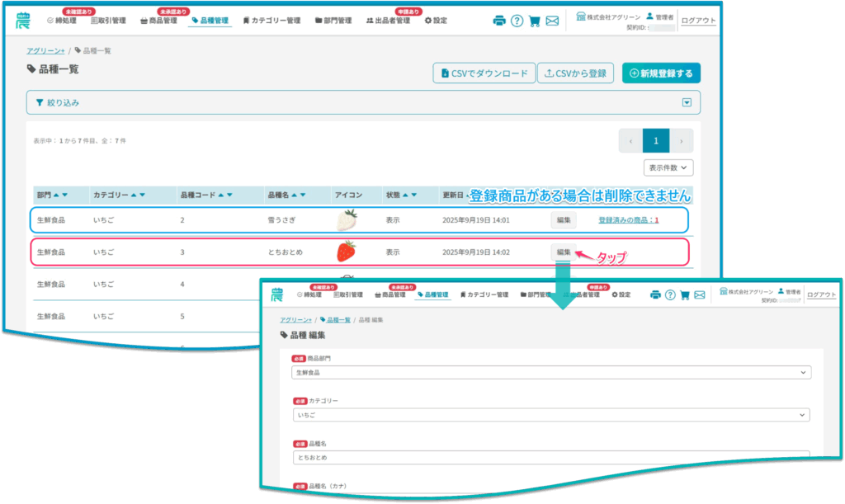Click the white strawberry icon for 雪うさぎ
This screenshot has height=504, width=845.
[x=347, y=220]
